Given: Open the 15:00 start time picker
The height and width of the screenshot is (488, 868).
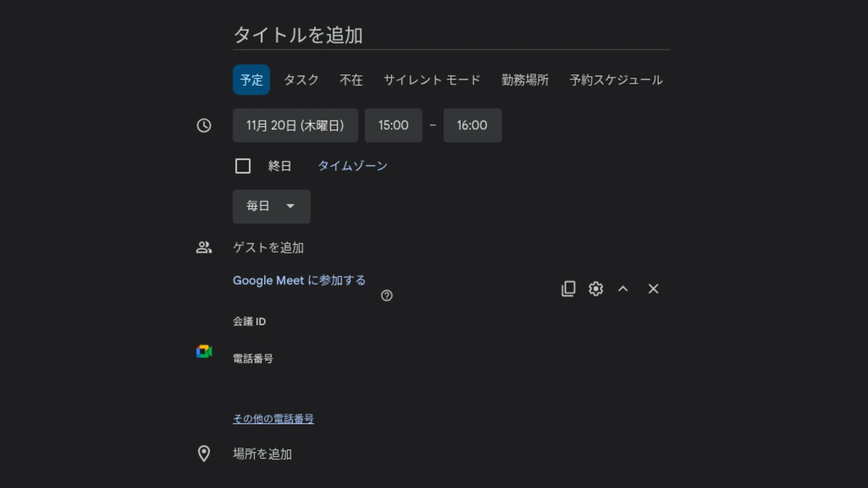Looking at the screenshot, I should (x=393, y=125).
